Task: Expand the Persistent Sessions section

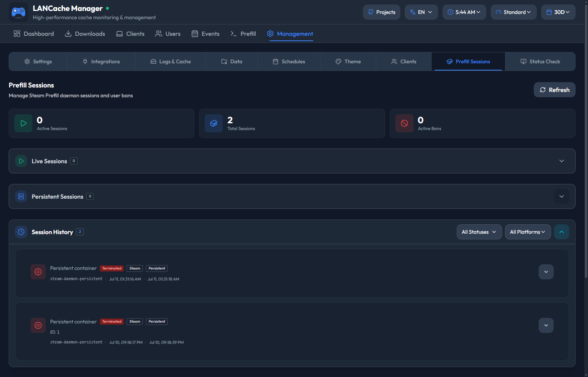Action: point(562,196)
